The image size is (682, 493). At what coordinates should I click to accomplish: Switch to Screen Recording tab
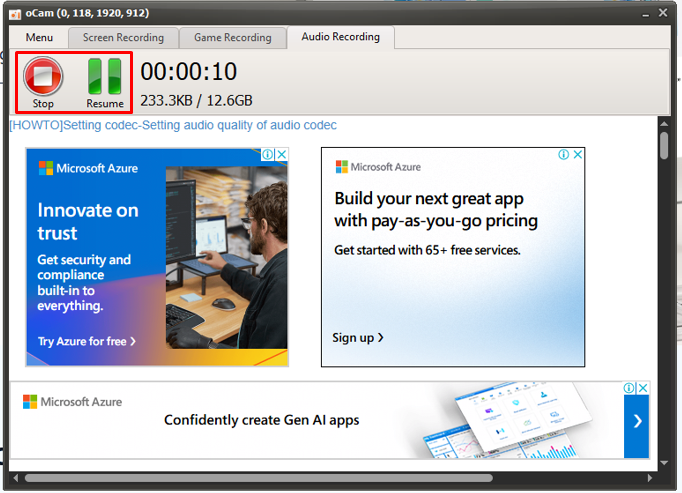[123, 37]
